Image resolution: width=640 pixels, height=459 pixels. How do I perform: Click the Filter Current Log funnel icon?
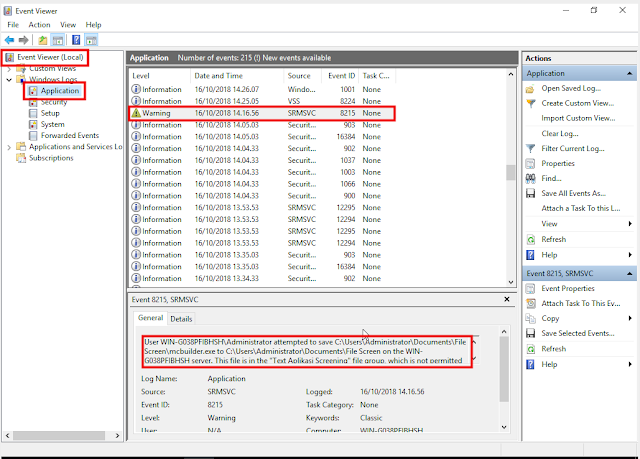point(530,149)
